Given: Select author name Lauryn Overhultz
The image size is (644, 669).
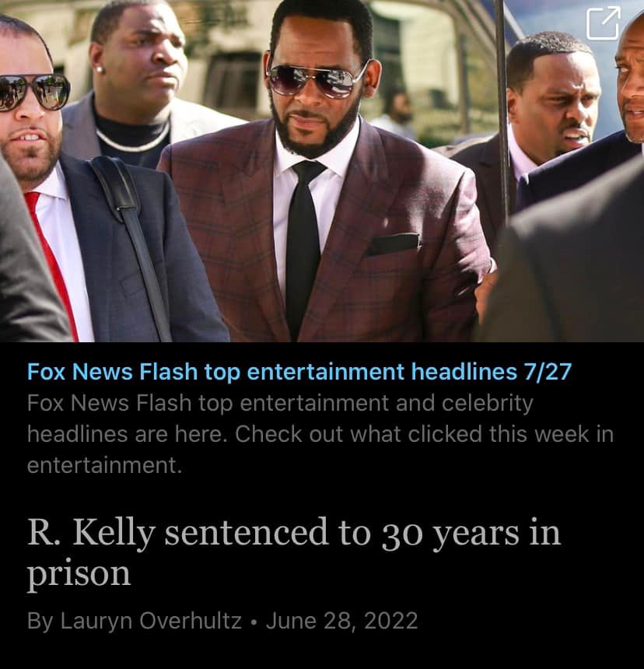Looking at the screenshot, I should click(x=152, y=620).
